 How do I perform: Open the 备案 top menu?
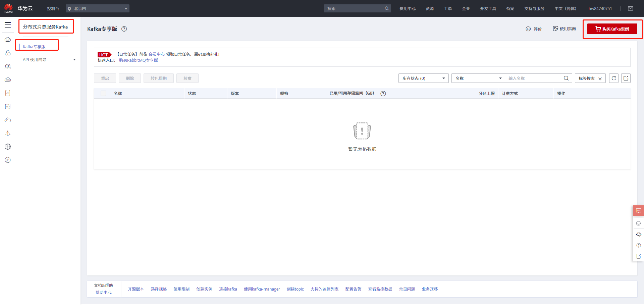point(510,8)
